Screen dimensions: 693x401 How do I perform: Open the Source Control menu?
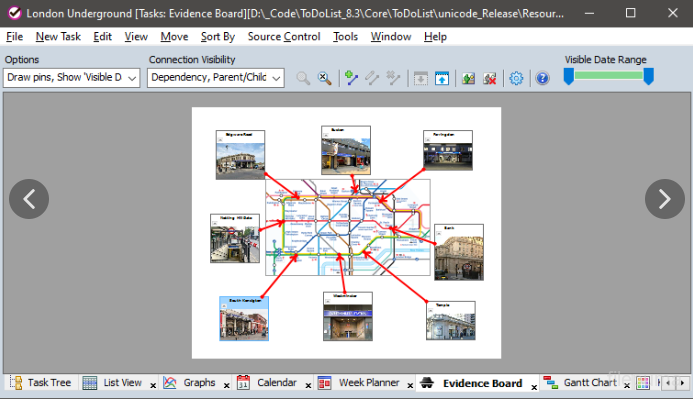(284, 37)
